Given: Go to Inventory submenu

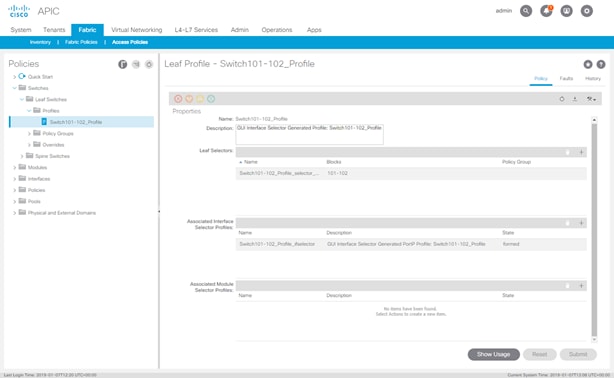Looking at the screenshot, I should 40,42.
